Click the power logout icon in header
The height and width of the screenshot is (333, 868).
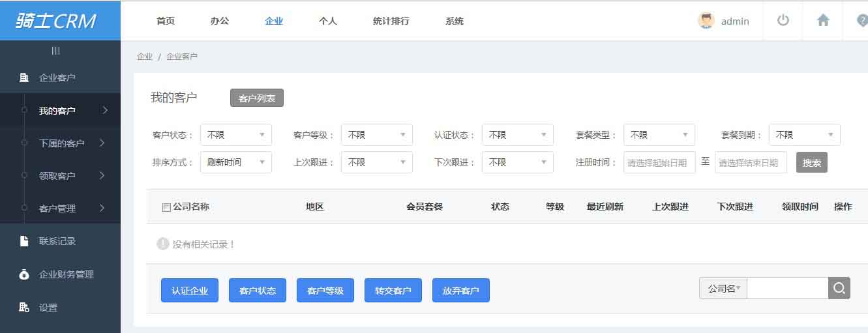783,20
